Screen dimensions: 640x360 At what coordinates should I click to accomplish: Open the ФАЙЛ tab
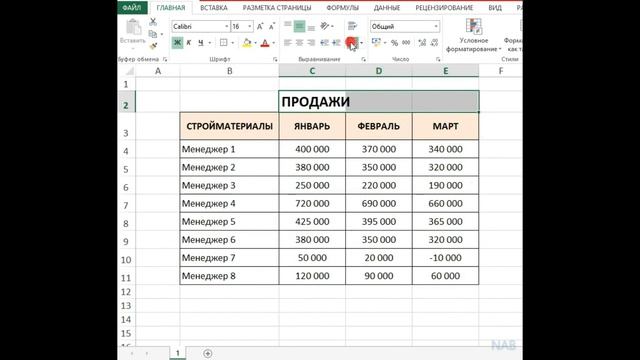pos(132,8)
